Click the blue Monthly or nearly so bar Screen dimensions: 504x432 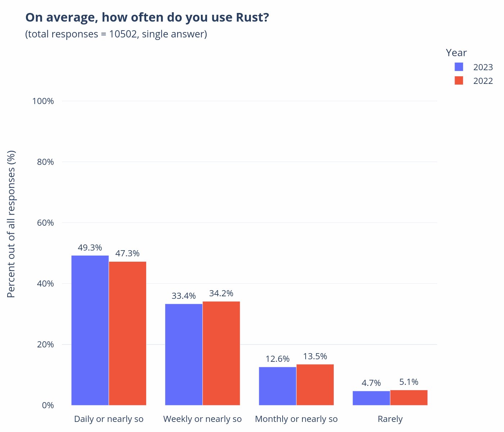point(278,386)
